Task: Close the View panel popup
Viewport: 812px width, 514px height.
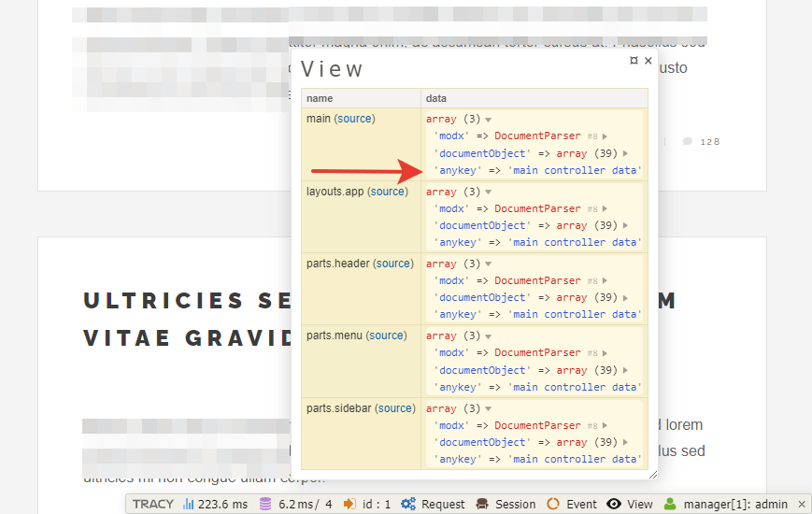Action: tap(648, 60)
